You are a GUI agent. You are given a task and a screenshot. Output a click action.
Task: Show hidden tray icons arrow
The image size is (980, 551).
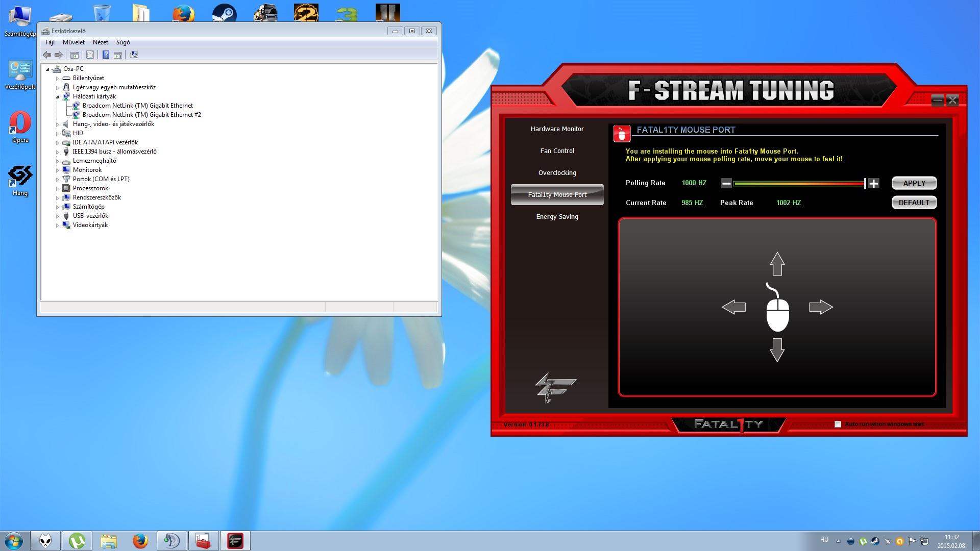838,541
